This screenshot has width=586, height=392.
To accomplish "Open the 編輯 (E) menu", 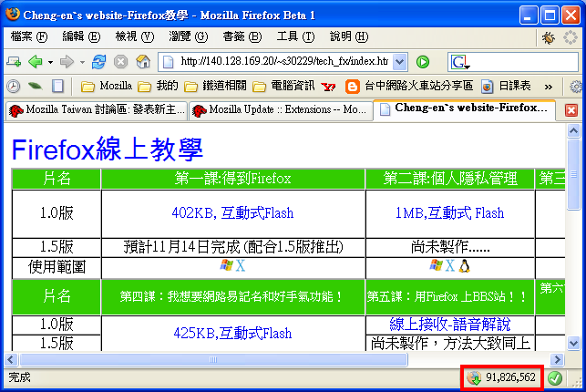I will pyautogui.click(x=81, y=36).
